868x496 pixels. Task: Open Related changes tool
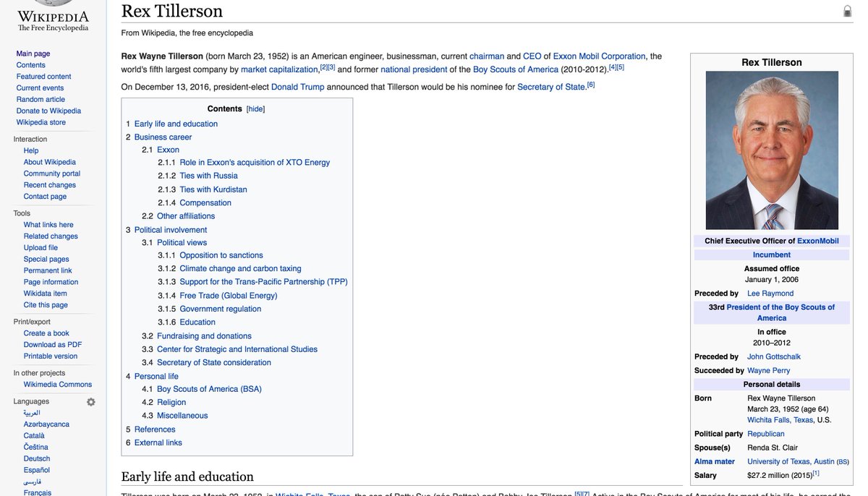[x=51, y=236]
